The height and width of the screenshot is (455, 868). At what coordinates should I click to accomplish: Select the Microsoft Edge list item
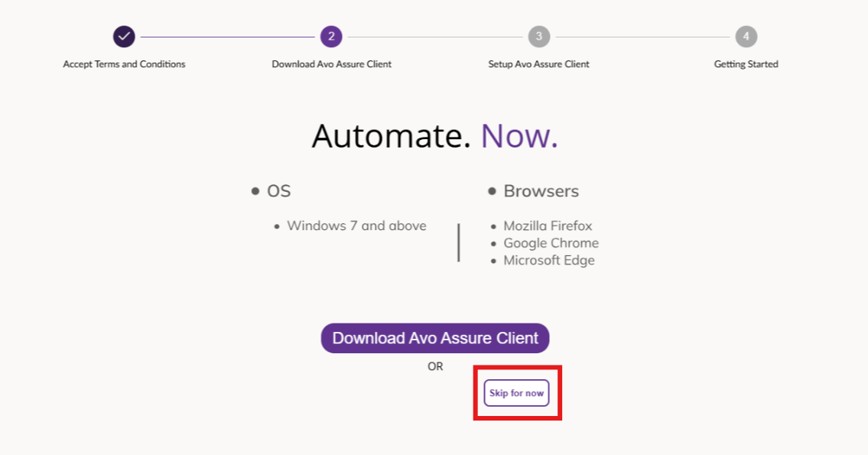click(548, 260)
